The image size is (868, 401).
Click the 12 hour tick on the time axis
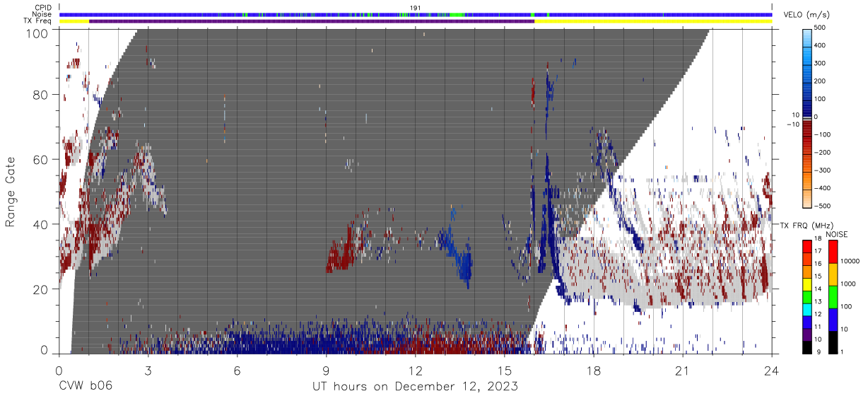coord(416,371)
